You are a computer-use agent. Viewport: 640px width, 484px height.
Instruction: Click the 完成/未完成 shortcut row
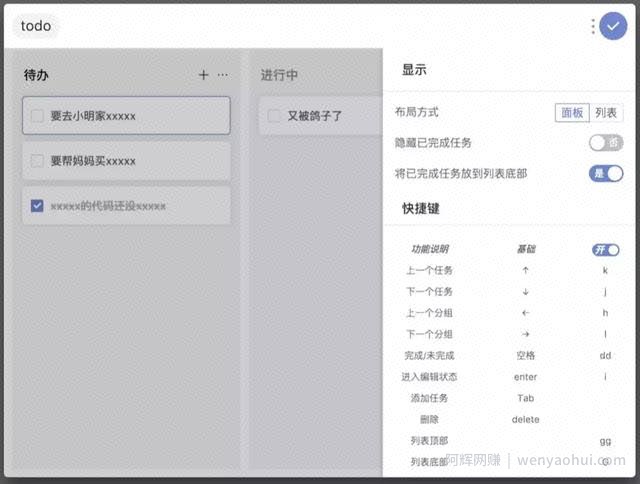point(507,355)
